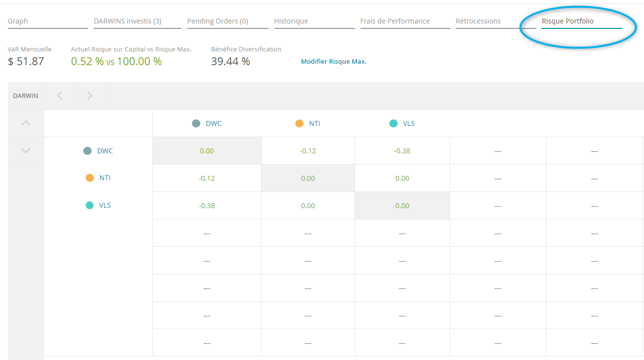This screenshot has height=360, width=644.
Task: Click the up chevron beside the matrix
Action: [x=26, y=123]
